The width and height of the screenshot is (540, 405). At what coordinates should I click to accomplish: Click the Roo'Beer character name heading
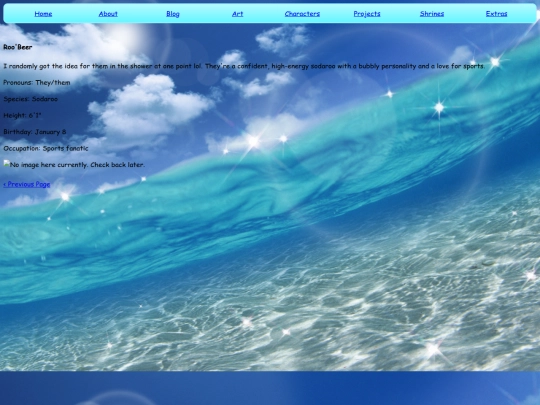click(18, 47)
